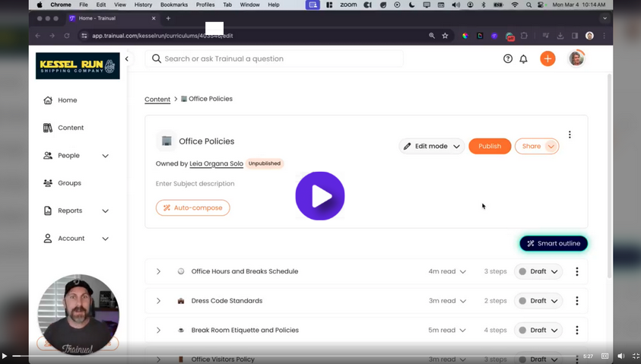Viewport: 641px width, 364px height.
Task: Expand the Office Hours and Breaks Schedule row
Action: (x=158, y=271)
